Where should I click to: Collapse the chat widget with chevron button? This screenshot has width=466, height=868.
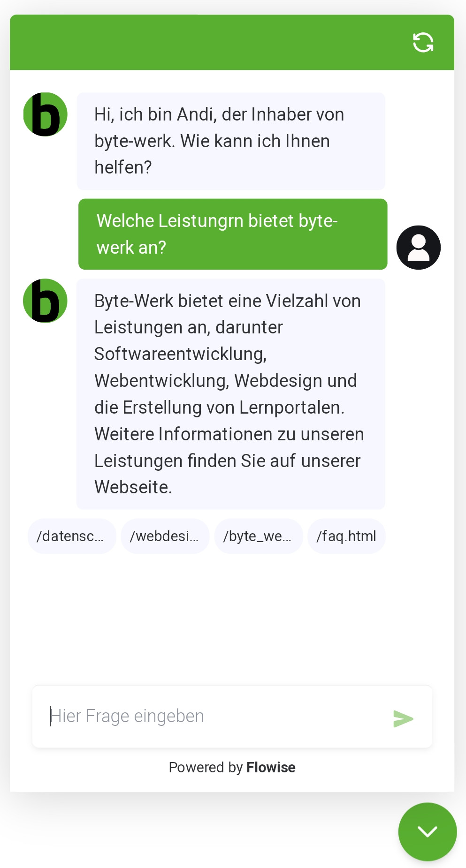click(427, 831)
